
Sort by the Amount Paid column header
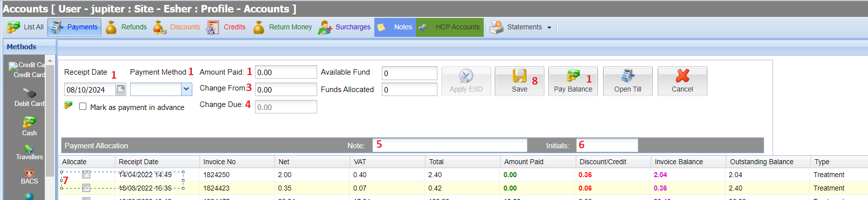(538, 162)
